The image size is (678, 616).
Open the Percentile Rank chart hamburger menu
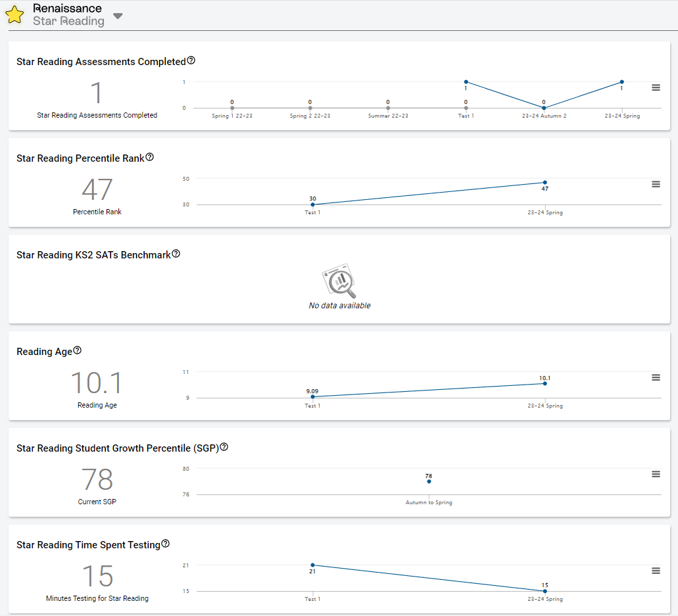[656, 185]
